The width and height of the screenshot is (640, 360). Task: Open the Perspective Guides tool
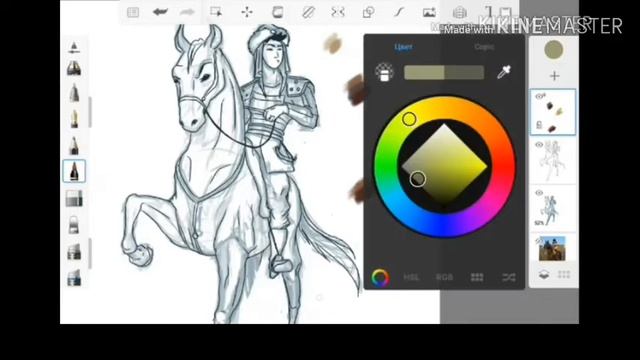click(x=460, y=13)
